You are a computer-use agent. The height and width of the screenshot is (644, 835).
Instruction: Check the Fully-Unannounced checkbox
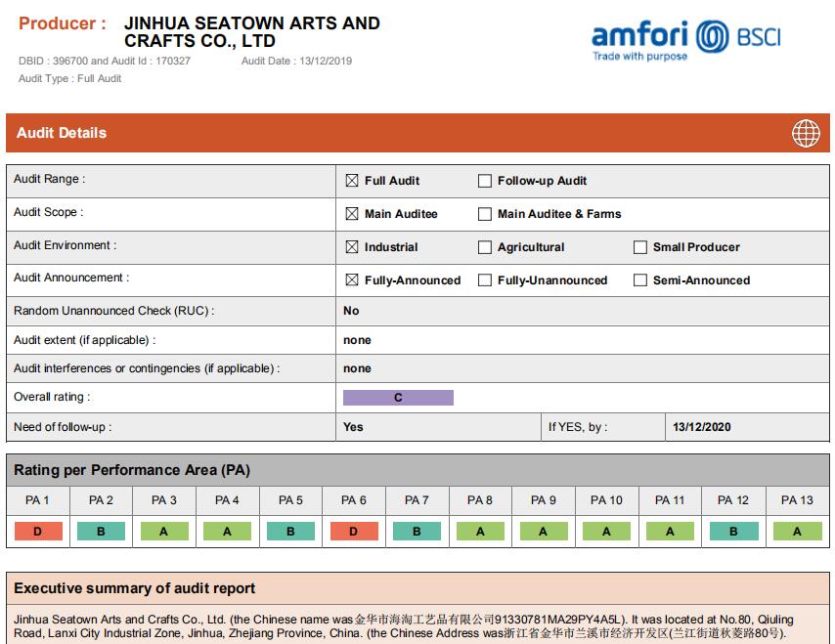(485, 279)
